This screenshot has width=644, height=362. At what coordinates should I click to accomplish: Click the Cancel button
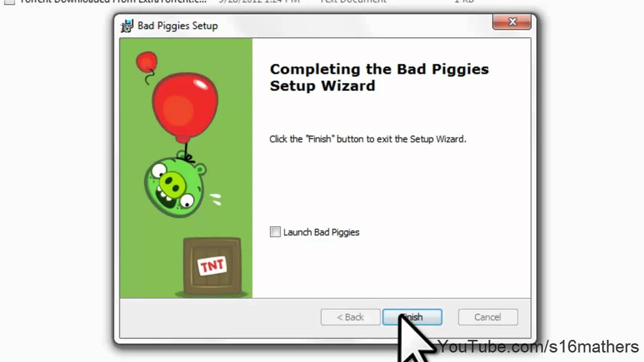[x=488, y=317]
